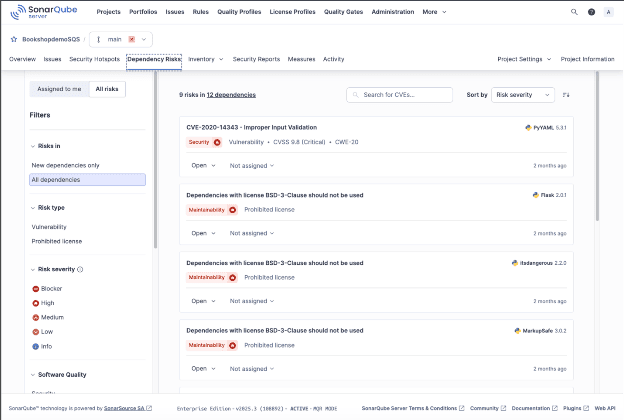Switch to Assigned to me toggle
This screenshot has height=420, width=624.
pyautogui.click(x=59, y=89)
